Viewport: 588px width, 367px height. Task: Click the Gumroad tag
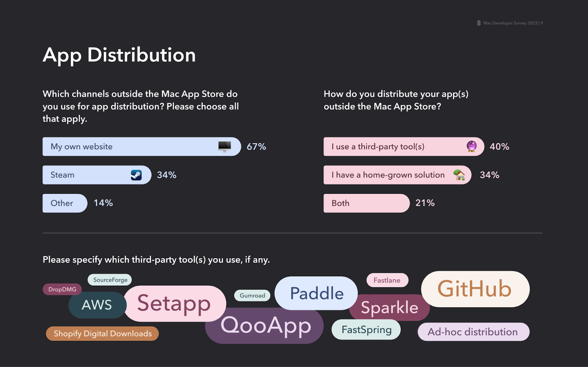point(252,295)
